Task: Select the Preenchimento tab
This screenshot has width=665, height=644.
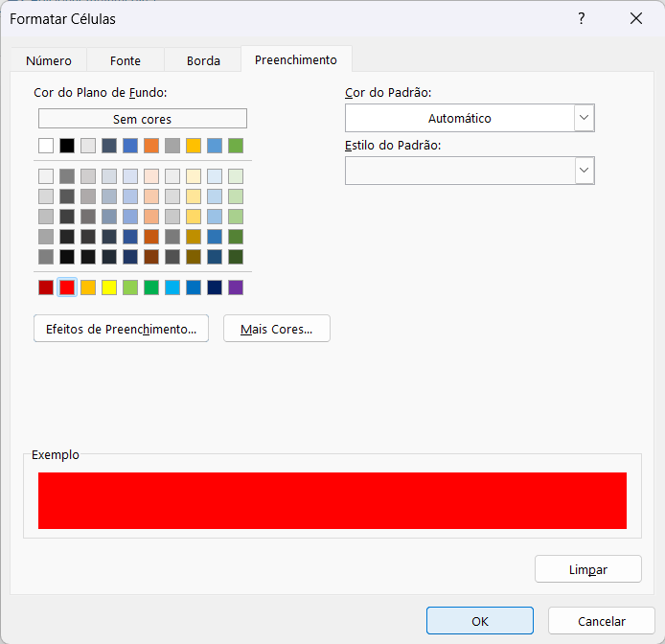Action: point(296,59)
